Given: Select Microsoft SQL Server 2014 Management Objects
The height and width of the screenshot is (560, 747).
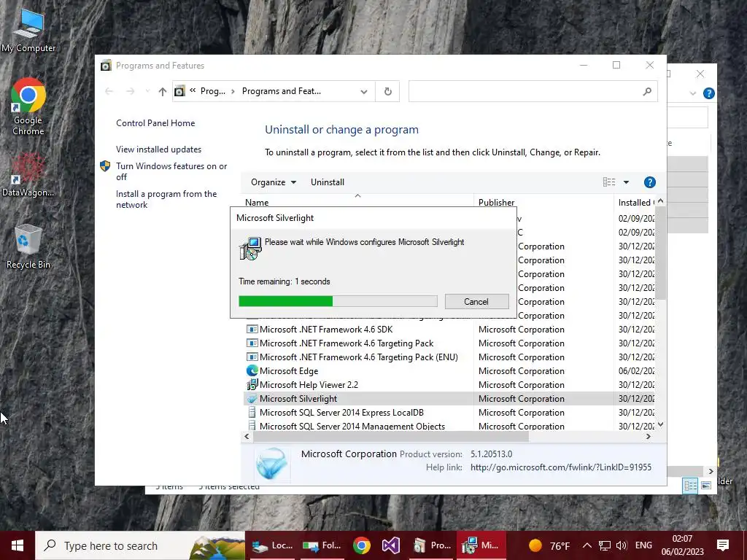Looking at the screenshot, I should [x=352, y=426].
